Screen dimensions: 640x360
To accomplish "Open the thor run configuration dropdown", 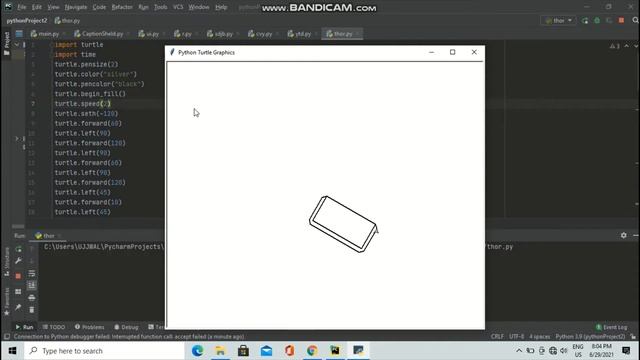I will [x=558, y=20].
